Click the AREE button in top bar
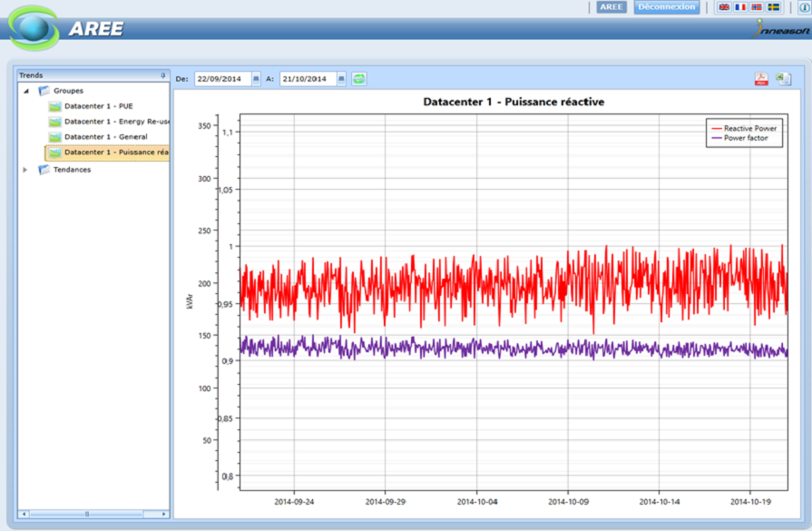Viewport: 812px width, 531px height. pyautogui.click(x=611, y=6)
